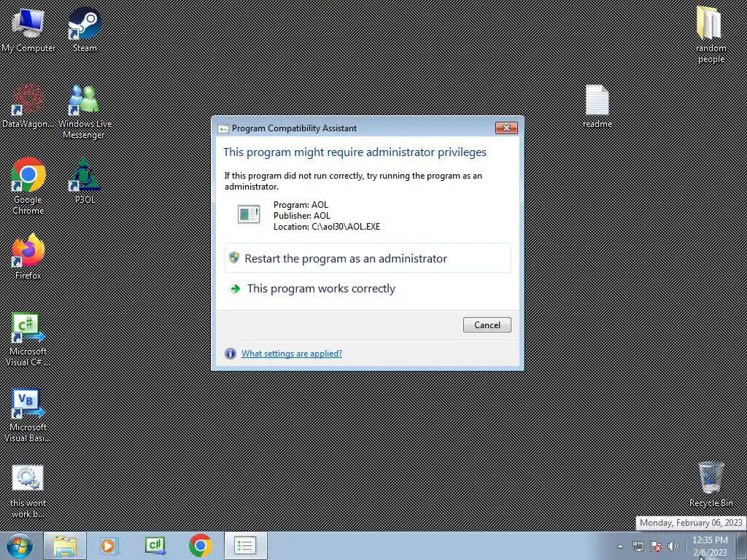This screenshot has width=747, height=560.
Task: Click the volume speaker tray icon
Action: tap(673, 546)
